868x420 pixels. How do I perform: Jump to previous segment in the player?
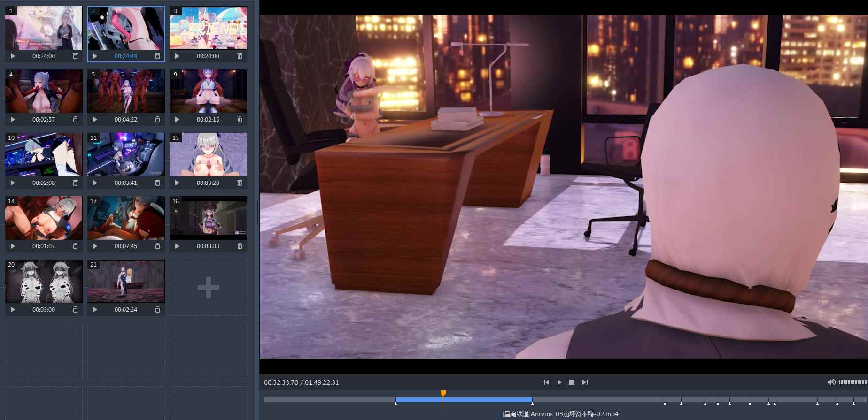pos(546,382)
